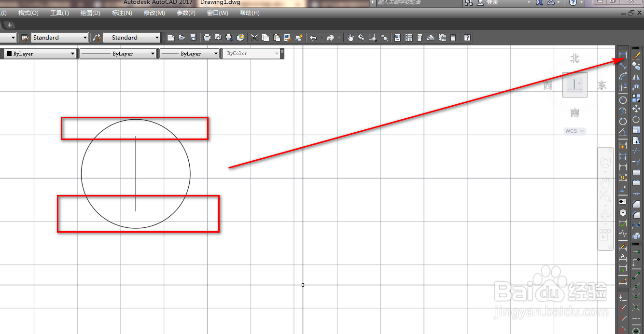Open the QuickCalc calculator icon

pos(453,38)
